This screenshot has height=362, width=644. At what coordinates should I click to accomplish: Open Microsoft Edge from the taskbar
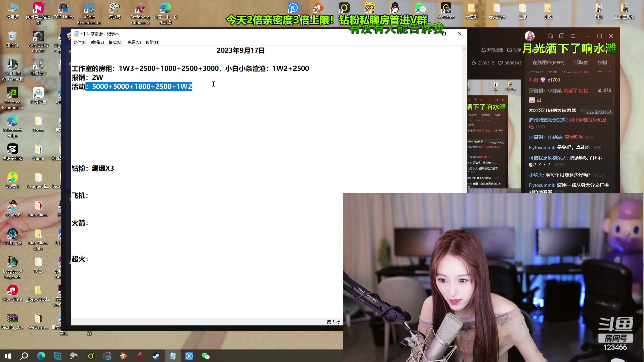(41, 356)
